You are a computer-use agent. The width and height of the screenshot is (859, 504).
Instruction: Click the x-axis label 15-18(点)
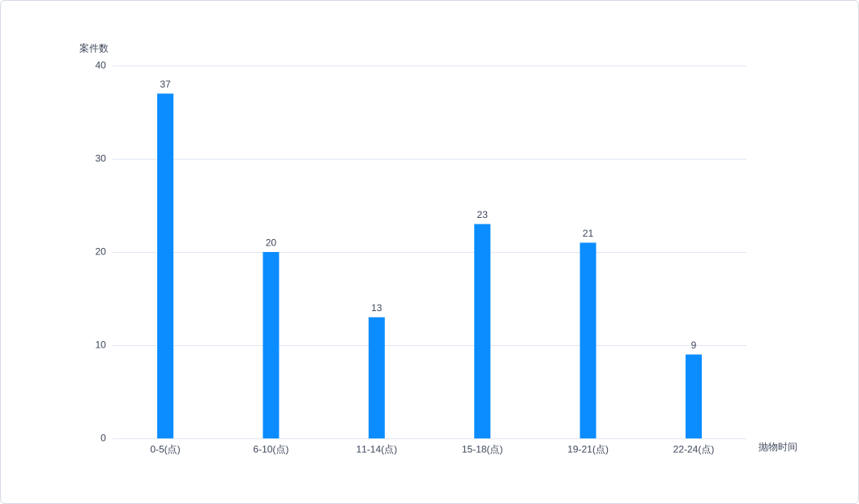(x=482, y=449)
